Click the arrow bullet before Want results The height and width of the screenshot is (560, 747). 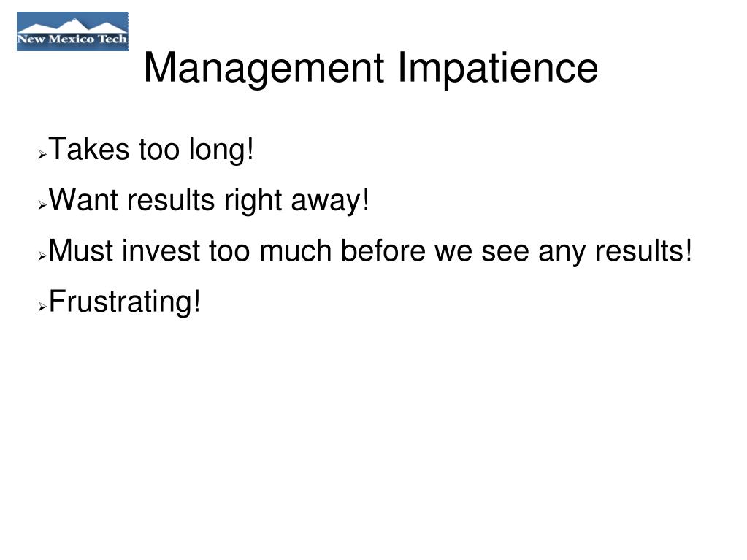[x=42, y=205]
